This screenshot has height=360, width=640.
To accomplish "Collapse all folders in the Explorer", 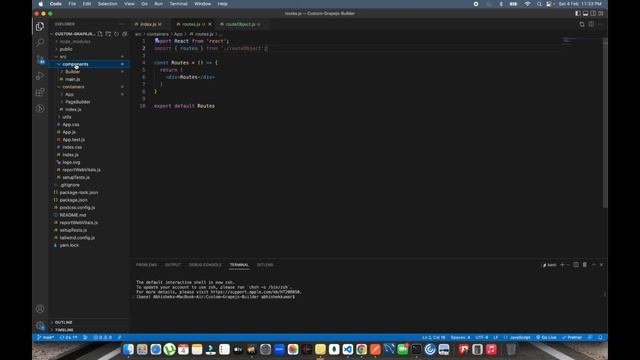I will click(x=124, y=34).
